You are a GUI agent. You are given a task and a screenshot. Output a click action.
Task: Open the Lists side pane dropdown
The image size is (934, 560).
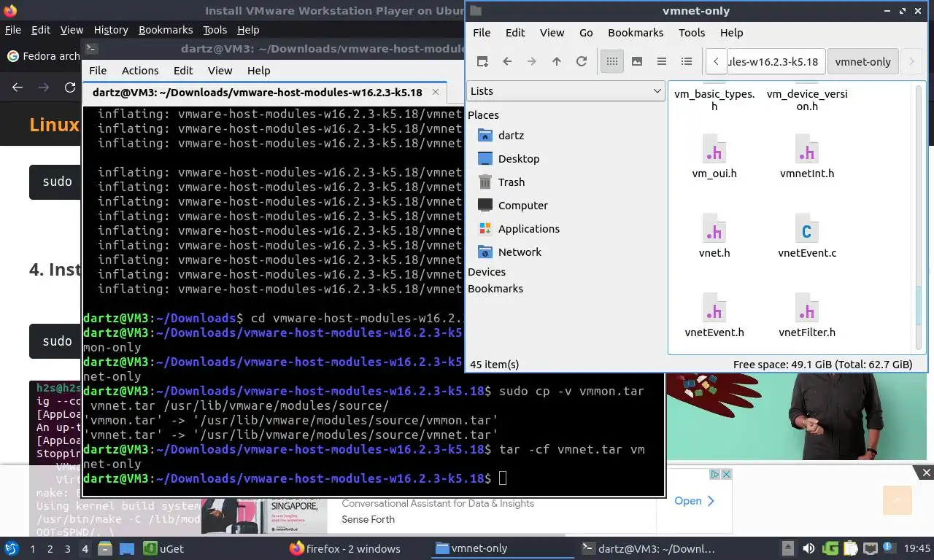pyautogui.click(x=565, y=91)
